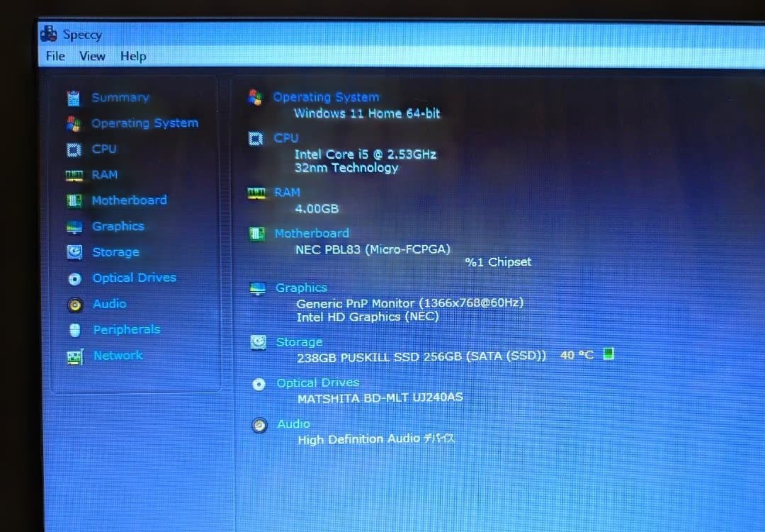The width and height of the screenshot is (765, 532).
Task: Open the File menu
Action: click(55, 56)
